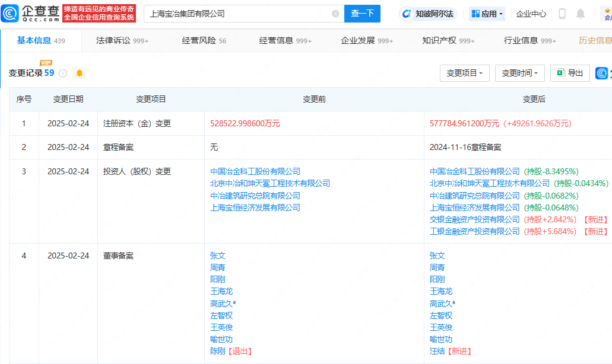The height and width of the screenshot is (364, 612).
Task: Click the VIP badge above 变更记录
Action: 46,62
